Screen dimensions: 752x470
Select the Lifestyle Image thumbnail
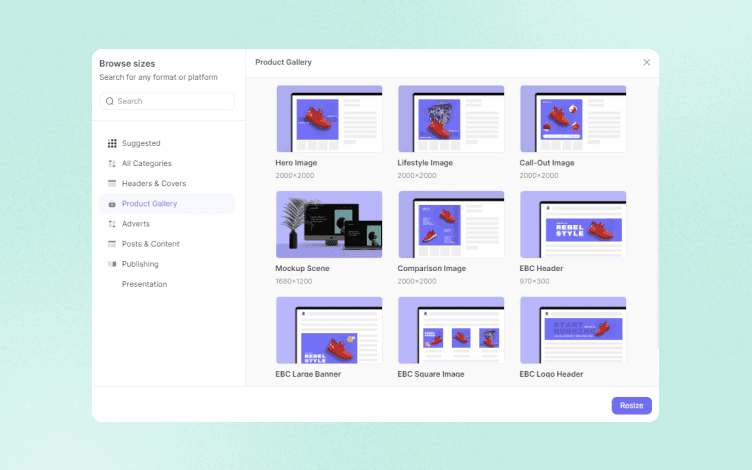(451, 119)
